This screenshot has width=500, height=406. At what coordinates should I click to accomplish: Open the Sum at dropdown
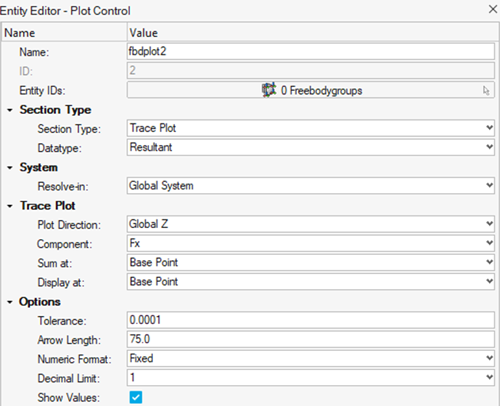click(x=310, y=262)
